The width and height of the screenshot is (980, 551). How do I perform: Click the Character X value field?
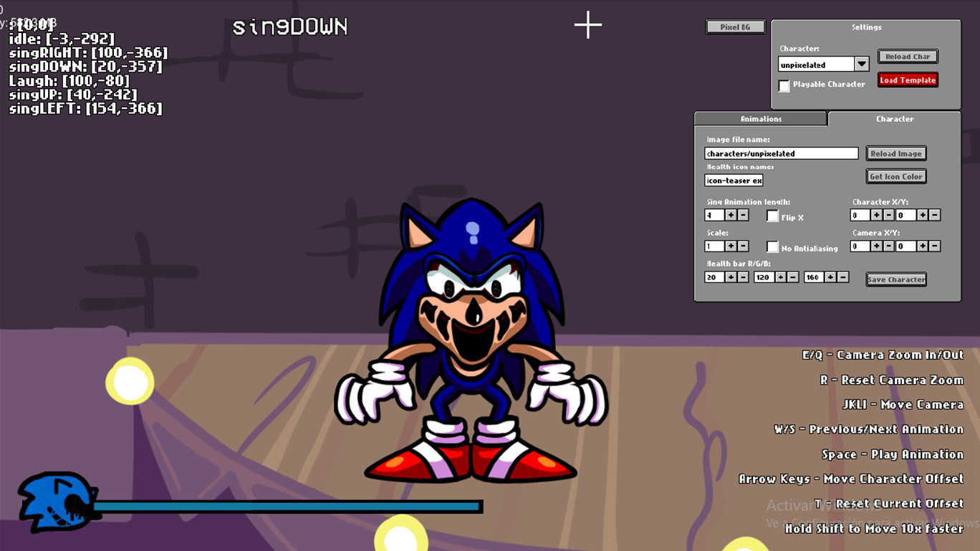(860, 215)
